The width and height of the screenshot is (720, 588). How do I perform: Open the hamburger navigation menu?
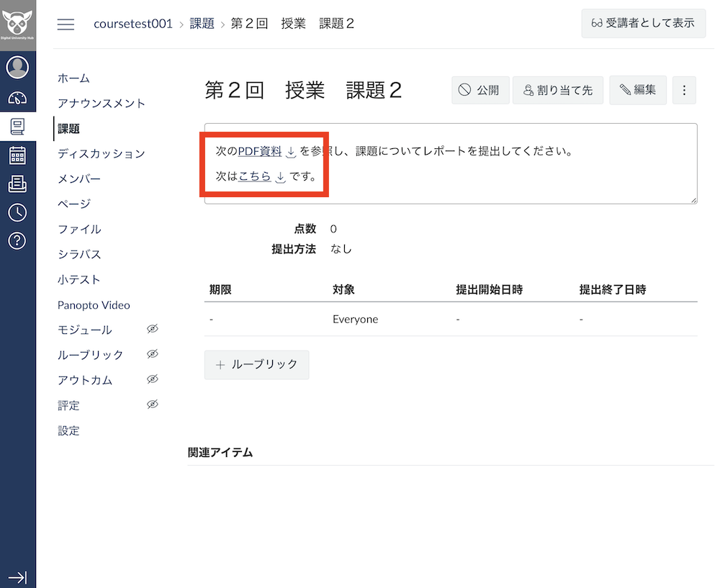66,24
